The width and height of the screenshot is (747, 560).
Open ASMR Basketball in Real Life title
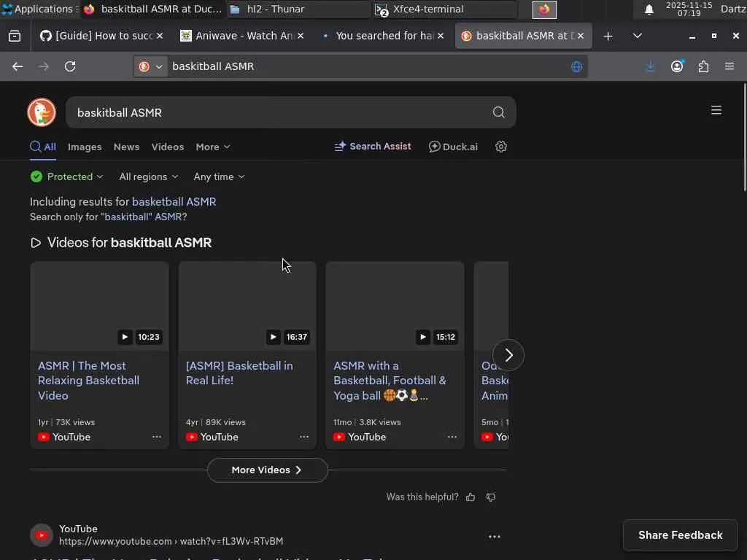click(239, 373)
